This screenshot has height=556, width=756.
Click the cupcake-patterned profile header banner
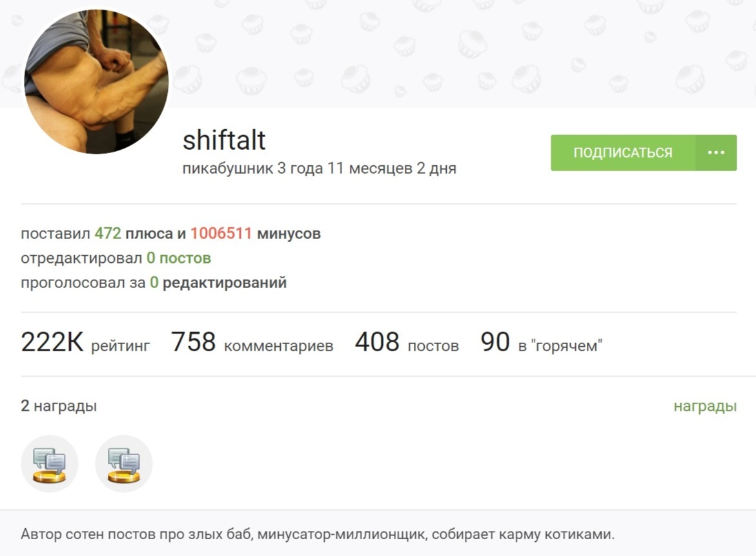click(x=463, y=53)
